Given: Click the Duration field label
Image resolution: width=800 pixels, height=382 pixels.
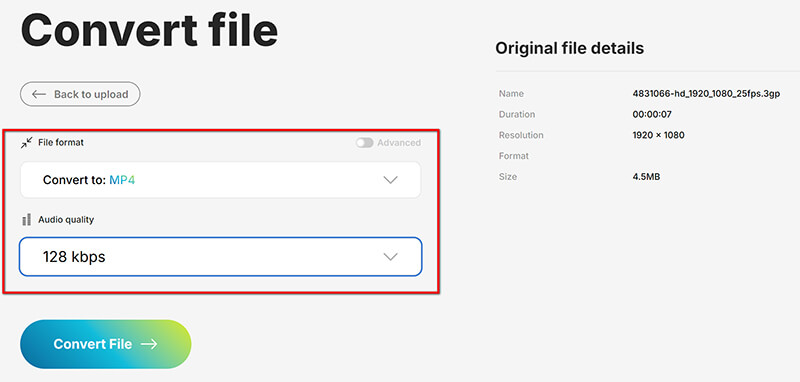Looking at the screenshot, I should (517, 115).
